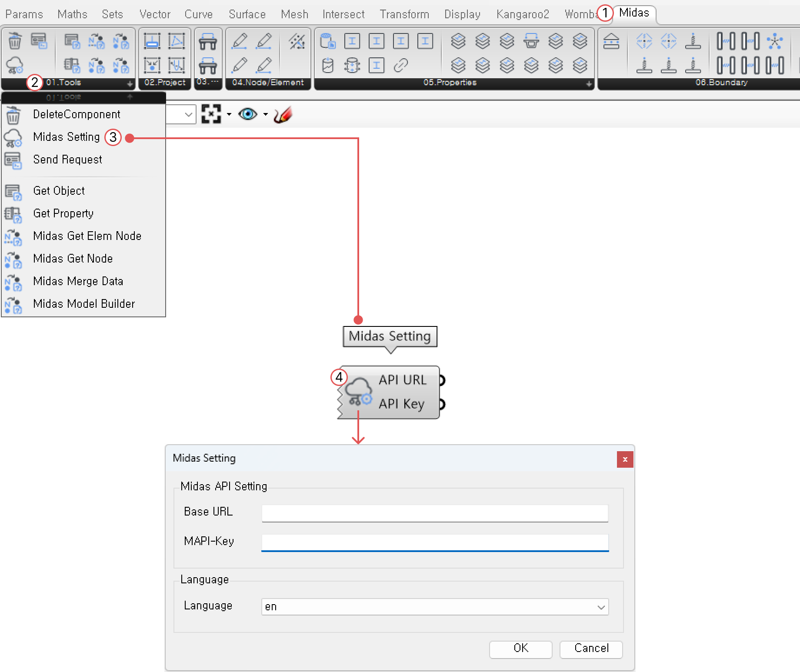Switch to the Kangaroo2 tab
The width and height of the screenshot is (800, 672).
(x=523, y=14)
